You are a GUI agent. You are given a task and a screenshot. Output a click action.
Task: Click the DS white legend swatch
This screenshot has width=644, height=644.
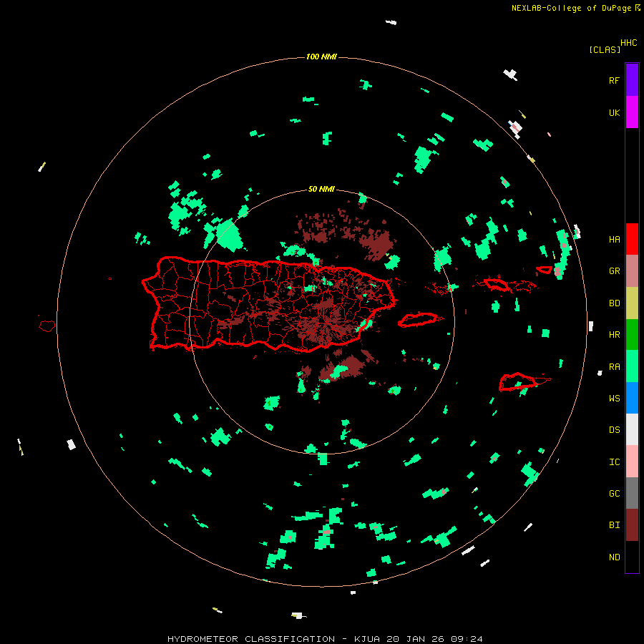[632, 429]
